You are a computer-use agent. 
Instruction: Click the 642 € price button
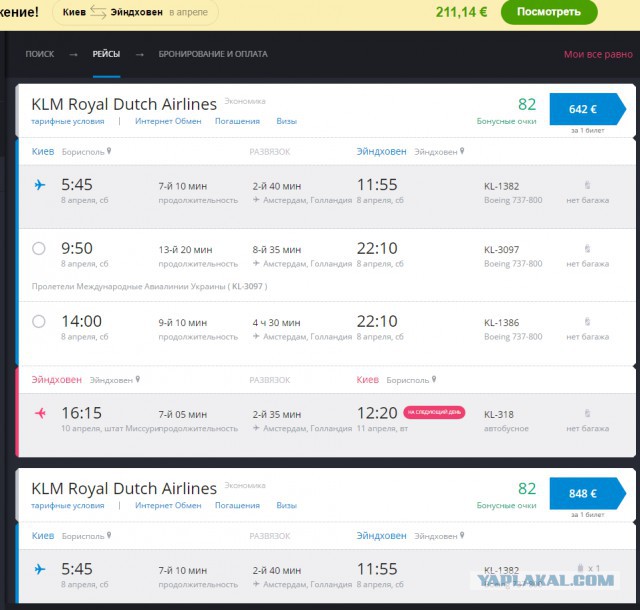(x=587, y=109)
